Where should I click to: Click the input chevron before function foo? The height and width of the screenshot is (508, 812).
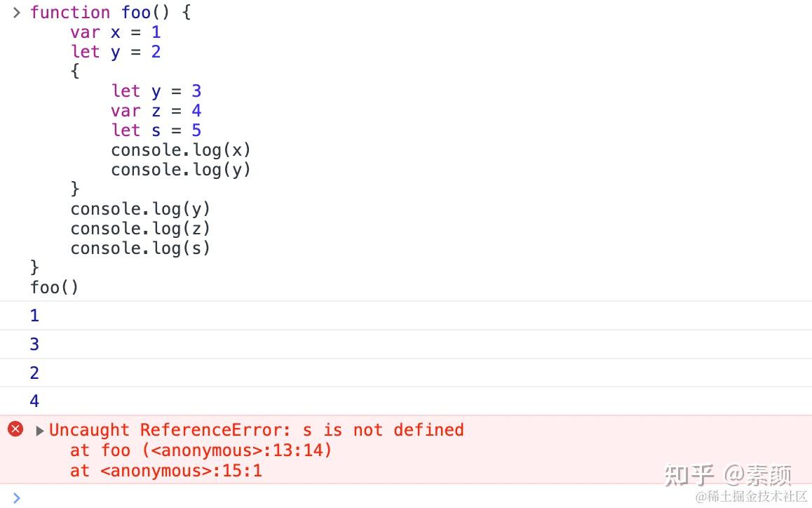point(17,13)
